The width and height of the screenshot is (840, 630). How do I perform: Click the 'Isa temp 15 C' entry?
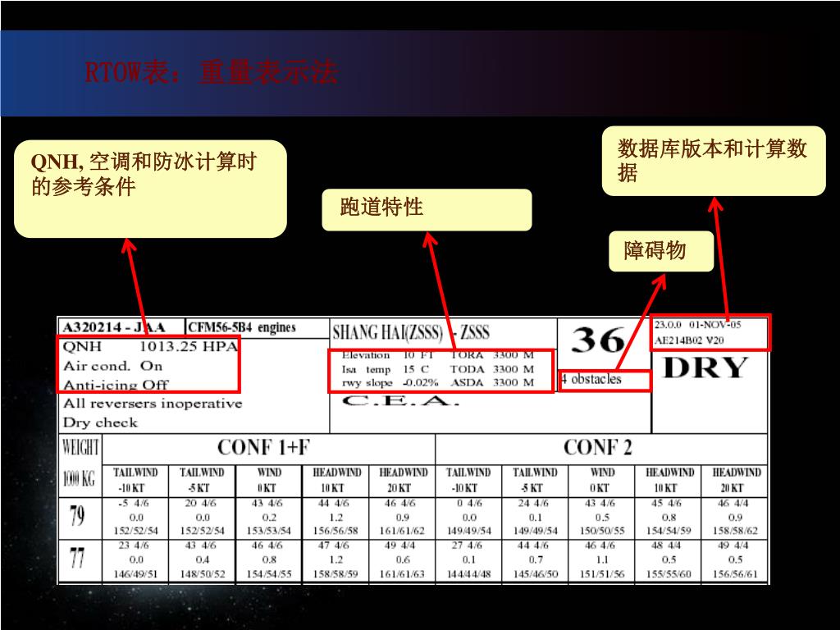tap(386, 370)
